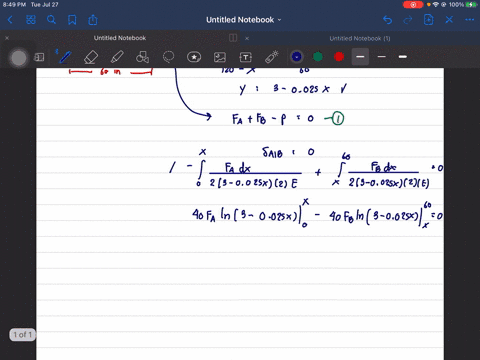Select the Highlighter tool
Screen dimensions: 480x360
(117, 57)
